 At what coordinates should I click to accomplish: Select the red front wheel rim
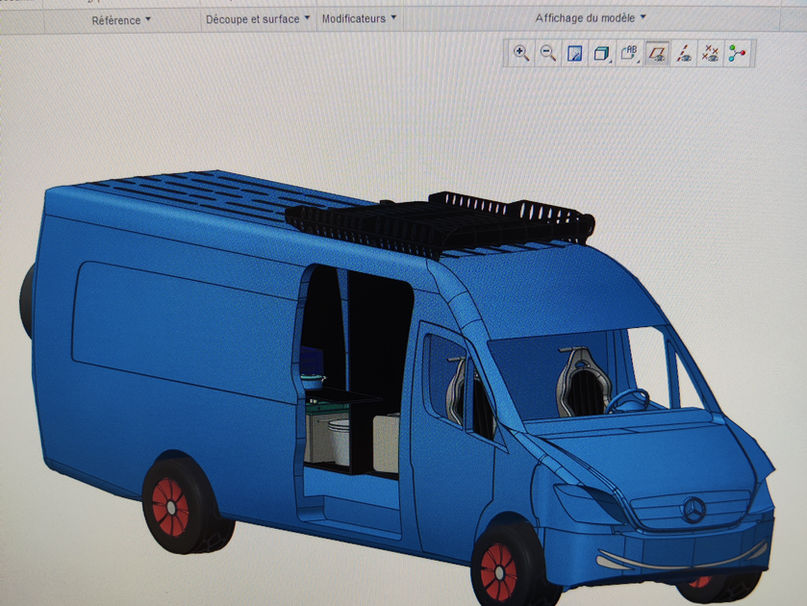coord(498,572)
